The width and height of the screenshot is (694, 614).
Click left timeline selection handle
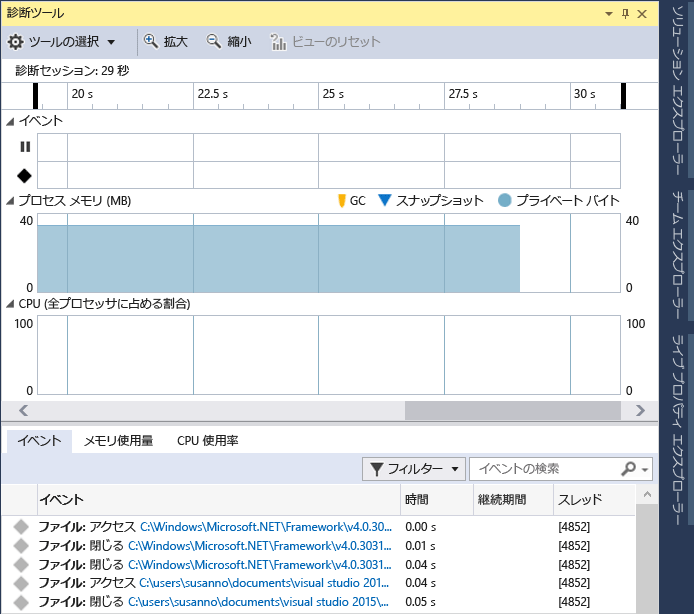(x=35, y=96)
